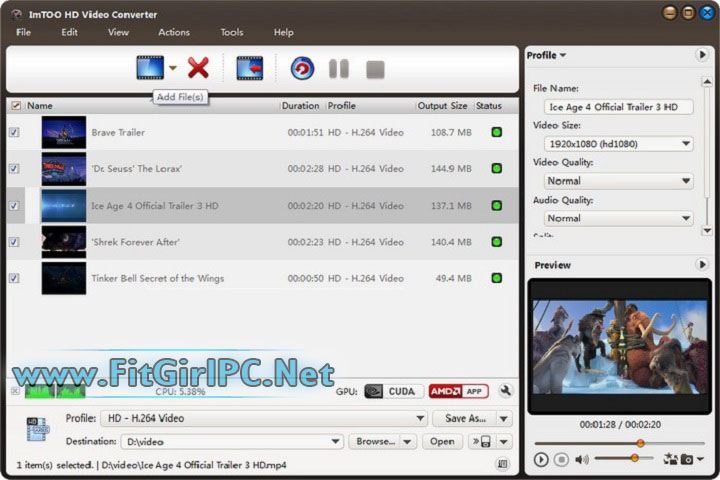The width and height of the screenshot is (720, 480).
Task: Remove selected files with the red X
Action: point(198,68)
